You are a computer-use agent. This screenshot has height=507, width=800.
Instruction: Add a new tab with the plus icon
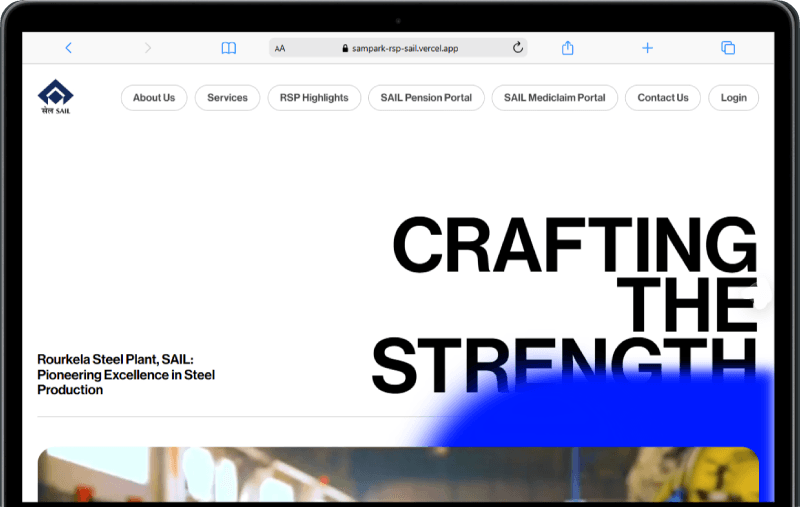point(647,48)
